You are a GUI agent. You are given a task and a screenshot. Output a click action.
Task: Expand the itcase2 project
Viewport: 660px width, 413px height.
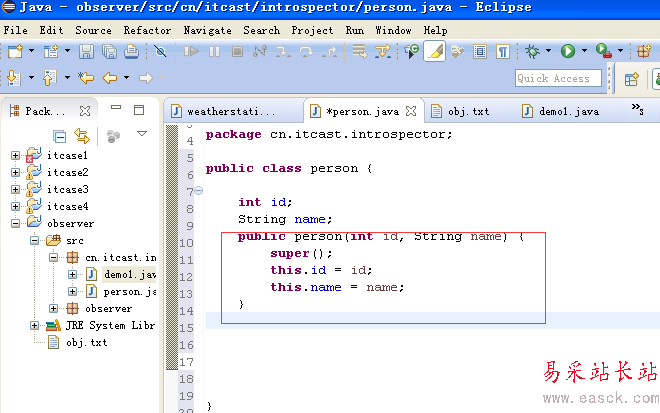(16, 173)
